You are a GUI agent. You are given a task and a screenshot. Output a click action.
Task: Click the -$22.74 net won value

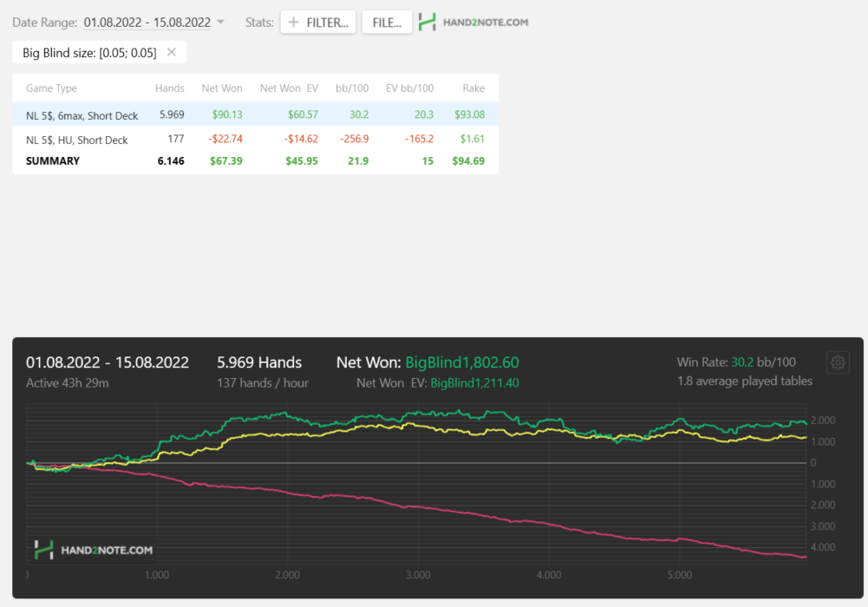[225, 139]
